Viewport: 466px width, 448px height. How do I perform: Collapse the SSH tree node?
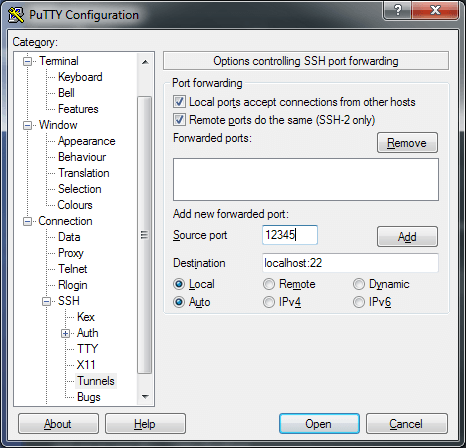pos(46,302)
